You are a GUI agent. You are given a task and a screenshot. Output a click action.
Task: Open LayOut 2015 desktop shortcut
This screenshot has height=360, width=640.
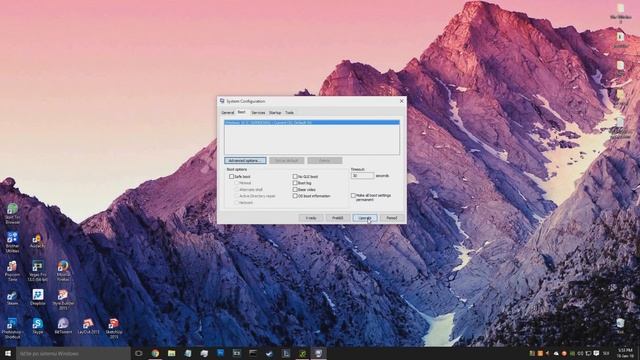click(x=89, y=326)
